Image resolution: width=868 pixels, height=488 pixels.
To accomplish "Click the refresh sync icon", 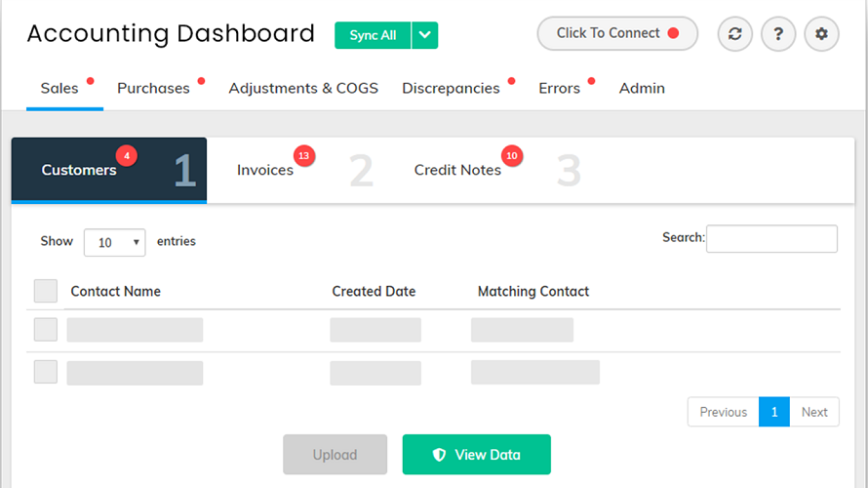I will click(x=734, y=34).
